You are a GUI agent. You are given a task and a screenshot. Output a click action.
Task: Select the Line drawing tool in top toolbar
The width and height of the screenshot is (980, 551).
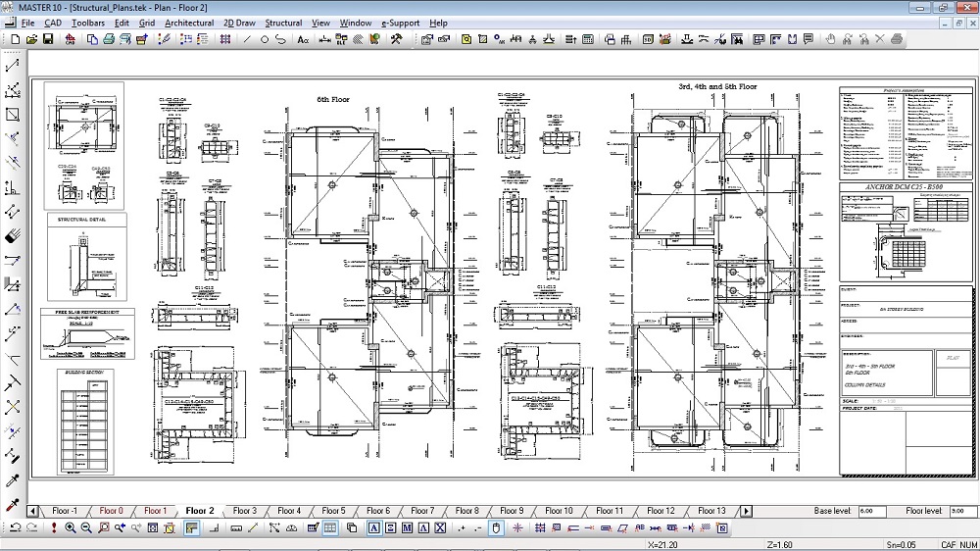pos(247,39)
